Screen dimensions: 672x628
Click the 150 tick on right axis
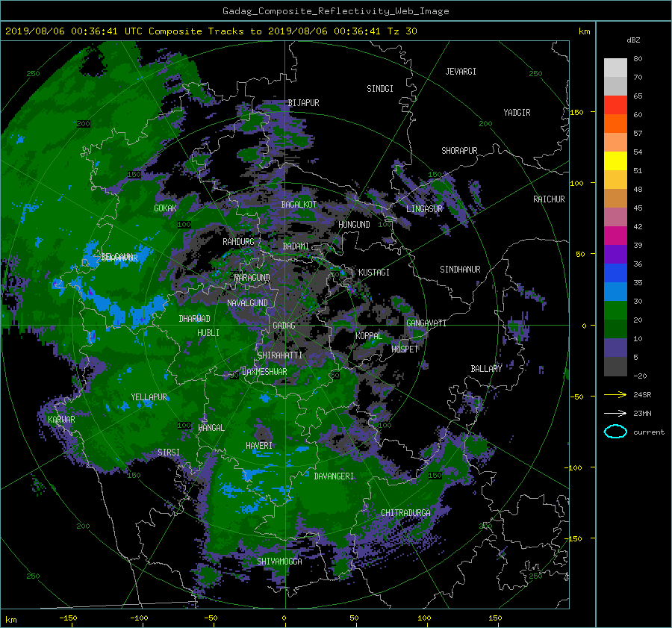[576, 112]
